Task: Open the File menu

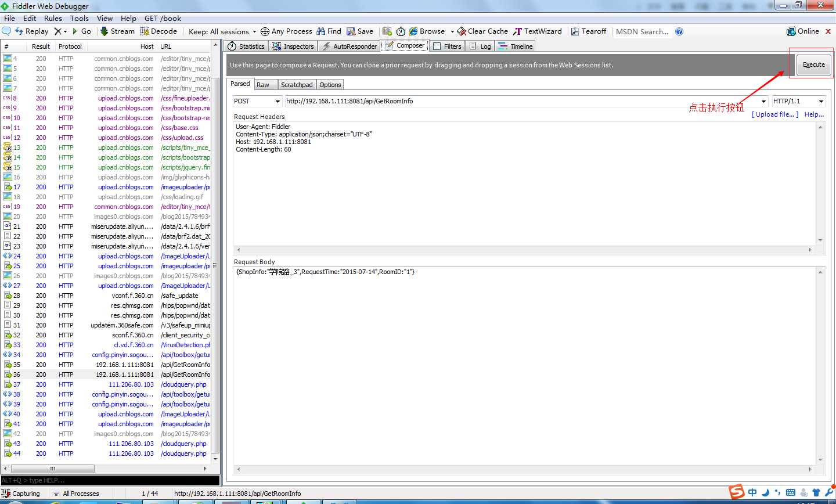Action: 10,18
